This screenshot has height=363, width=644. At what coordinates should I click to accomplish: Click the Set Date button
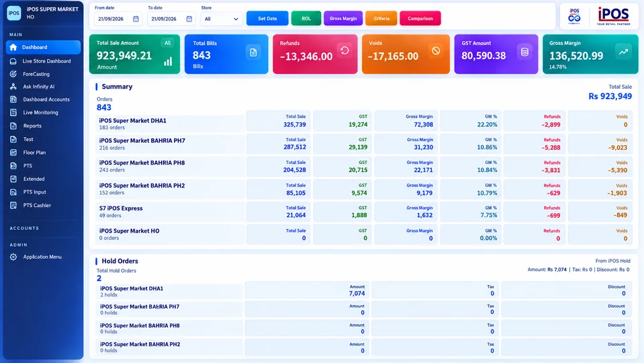pos(267,19)
